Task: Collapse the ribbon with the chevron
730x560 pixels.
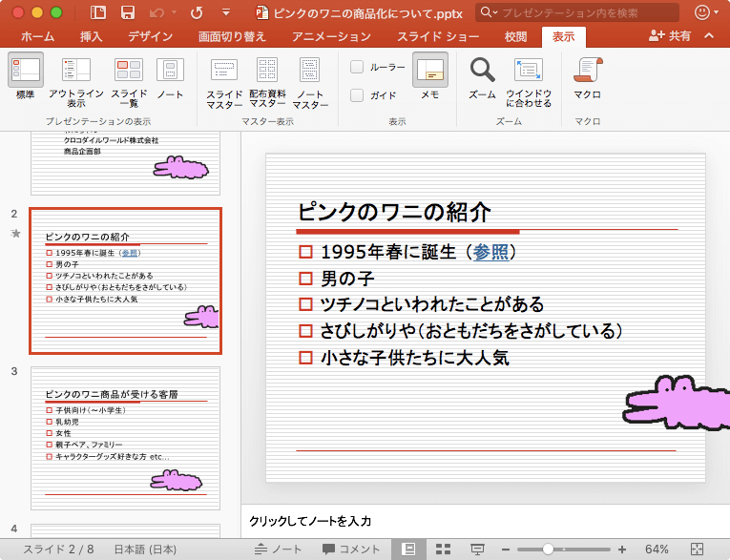Action: (x=709, y=36)
